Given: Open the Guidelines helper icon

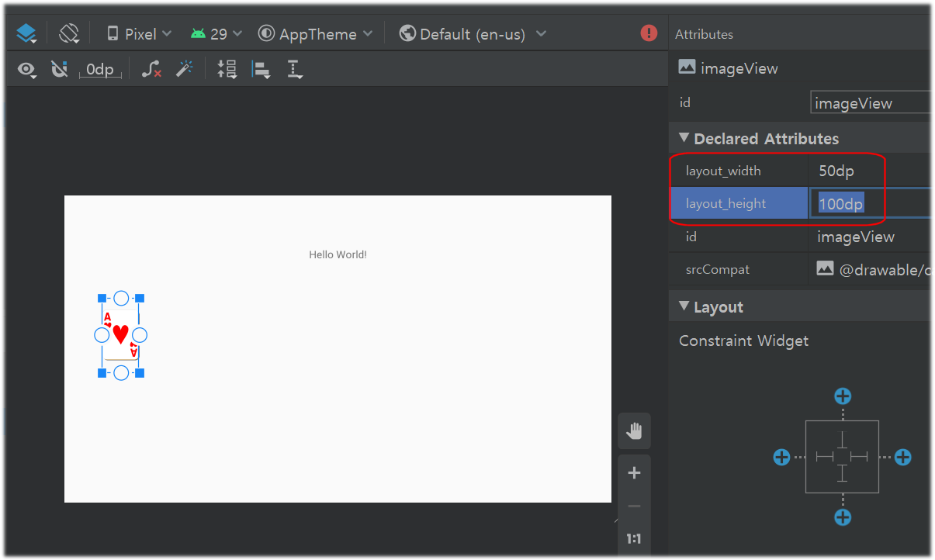Looking at the screenshot, I should pyautogui.click(x=295, y=69).
